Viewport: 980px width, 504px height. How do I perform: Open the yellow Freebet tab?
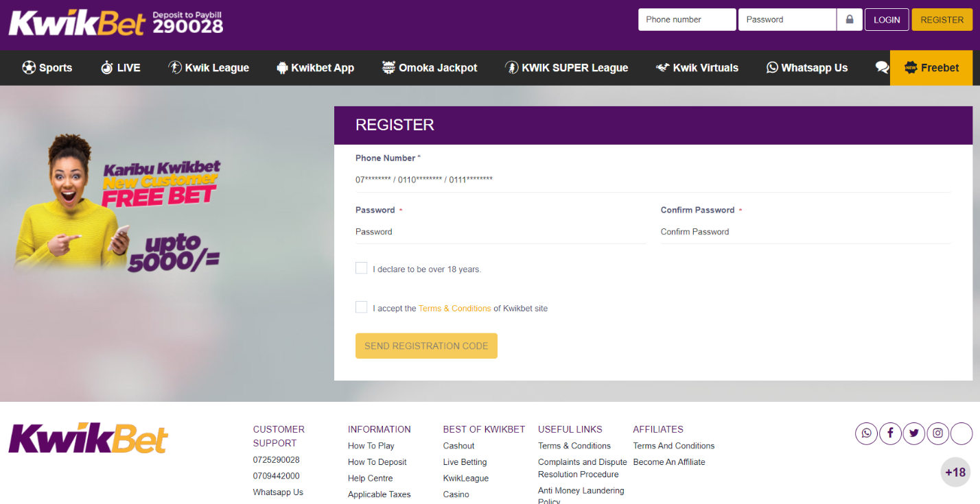(931, 68)
